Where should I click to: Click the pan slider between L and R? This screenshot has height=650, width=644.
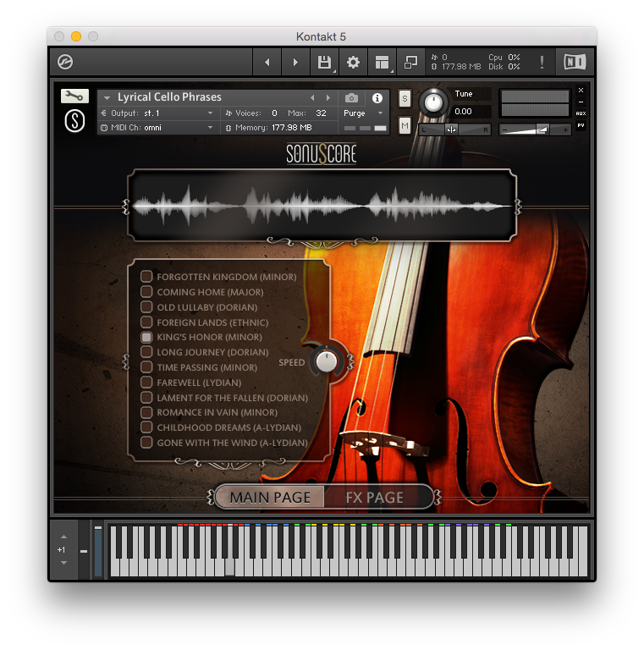[x=455, y=129]
